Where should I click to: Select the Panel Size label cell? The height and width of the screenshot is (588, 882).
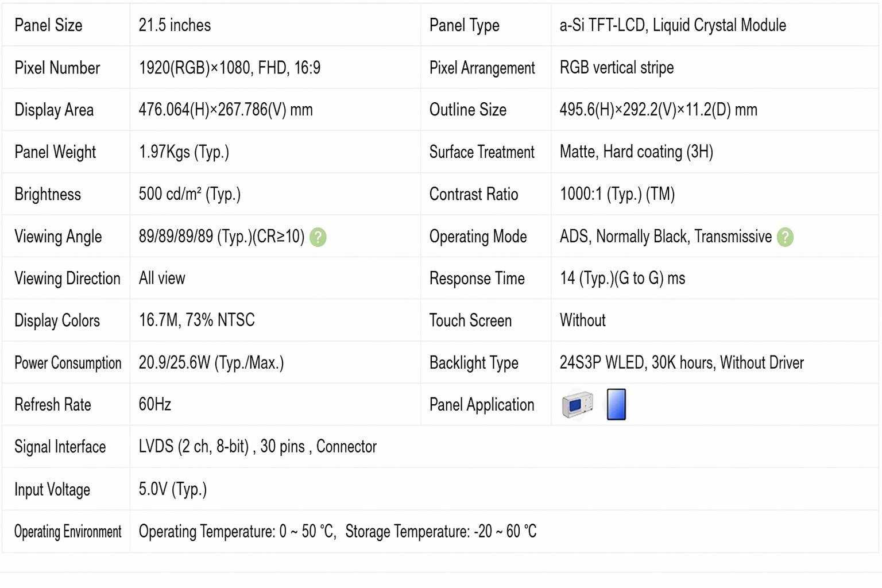66,25
